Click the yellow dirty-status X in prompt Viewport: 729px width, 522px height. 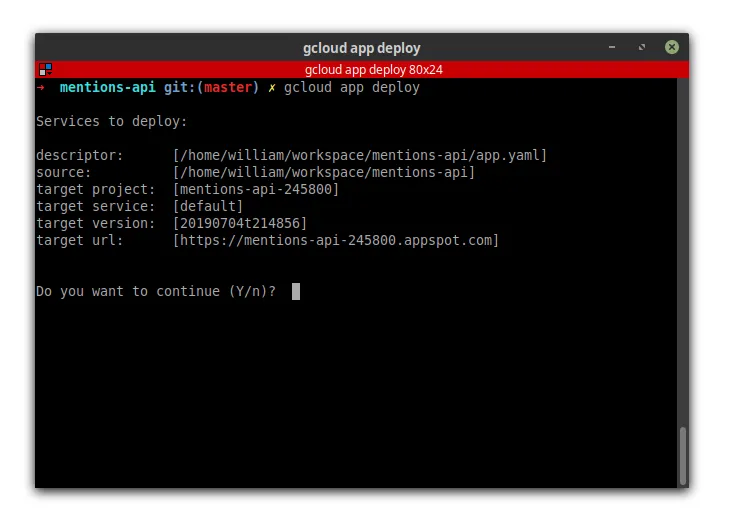pyautogui.click(x=271, y=88)
